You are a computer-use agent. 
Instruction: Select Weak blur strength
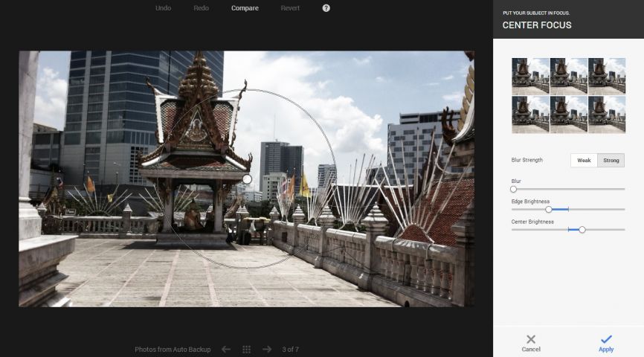click(x=584, y=160)
